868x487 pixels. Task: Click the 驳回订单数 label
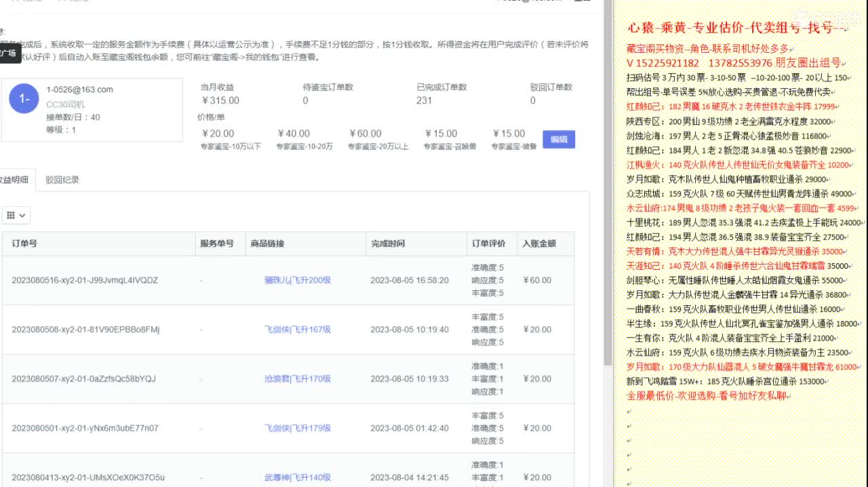(551, 87)
